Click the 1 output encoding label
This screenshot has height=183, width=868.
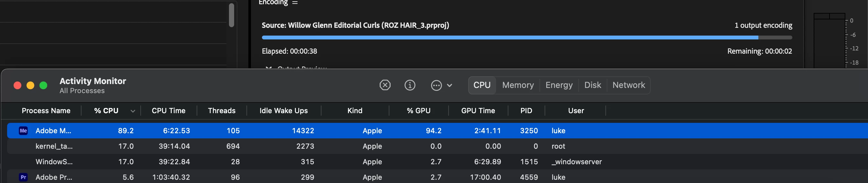(763, 25)
